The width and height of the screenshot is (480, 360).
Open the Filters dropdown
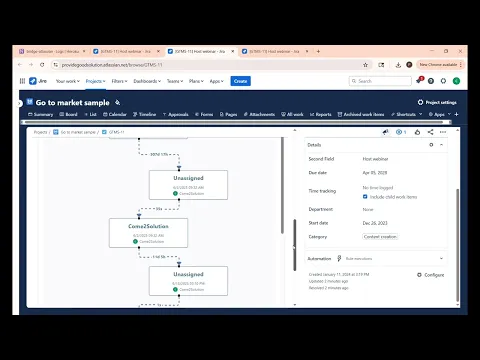pyautogui.click(x=119, y=81)
